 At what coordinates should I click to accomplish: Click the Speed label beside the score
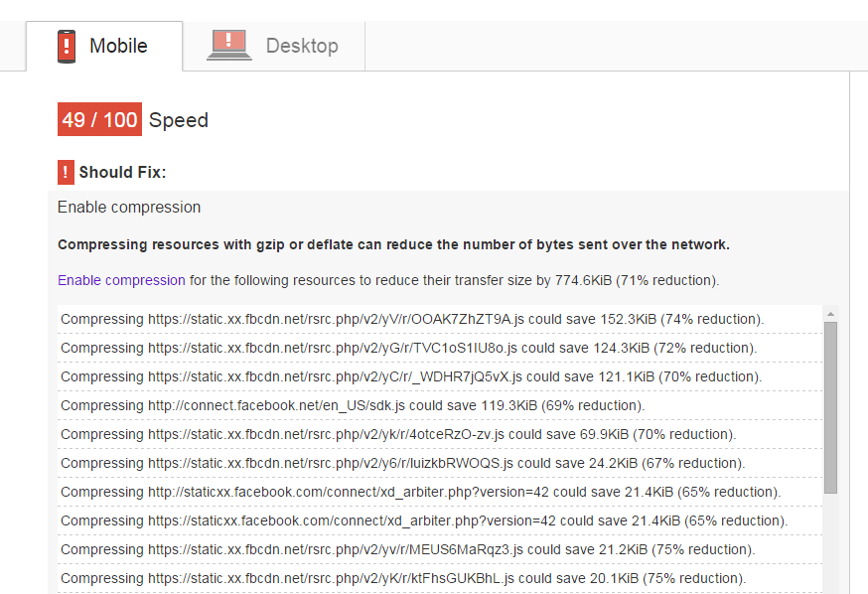179,120
